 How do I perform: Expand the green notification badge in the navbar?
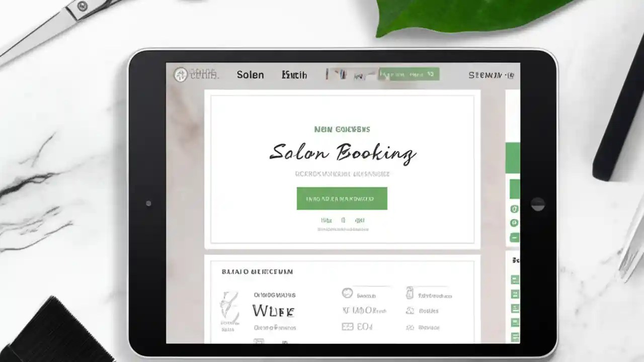pyautogui.click(x=408, y=74)
